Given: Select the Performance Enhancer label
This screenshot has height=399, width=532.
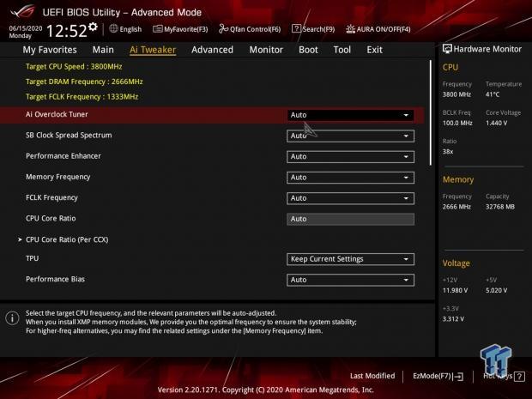Looking at the screenshot, I should click(63, 156).
